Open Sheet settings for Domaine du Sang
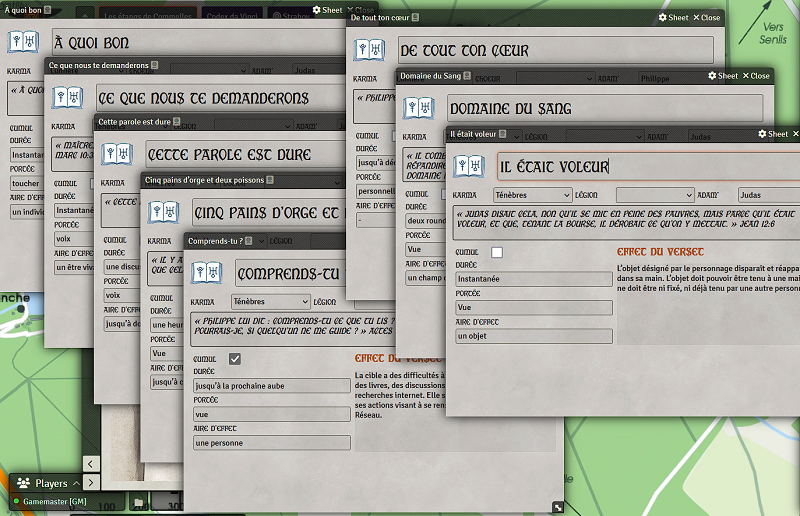This screenshot has width=800, height=516. pos(722,76)
